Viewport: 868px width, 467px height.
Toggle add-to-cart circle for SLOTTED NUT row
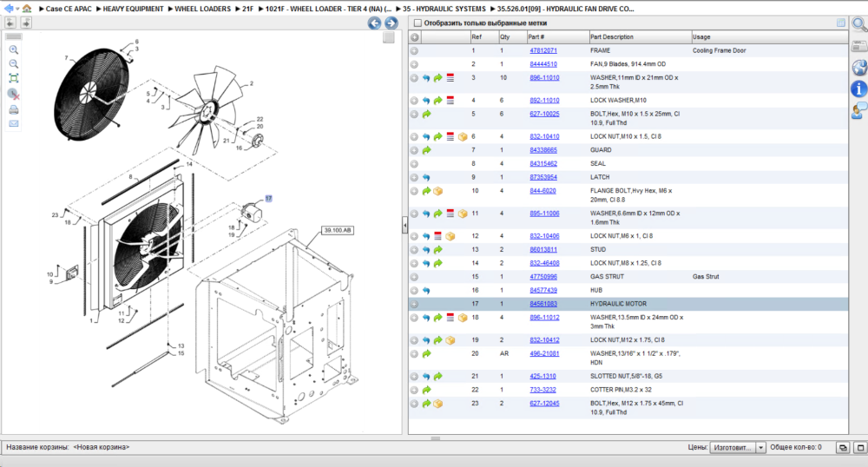pyautogui.click(x=414, y=377)
